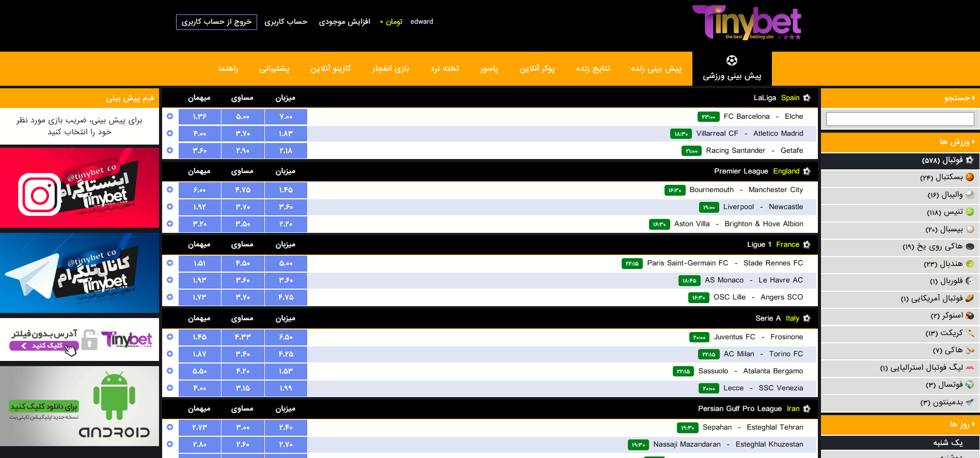Select the snooker icon in the sports list
This screenshot has height=458, width=980.
click(970, 315)
